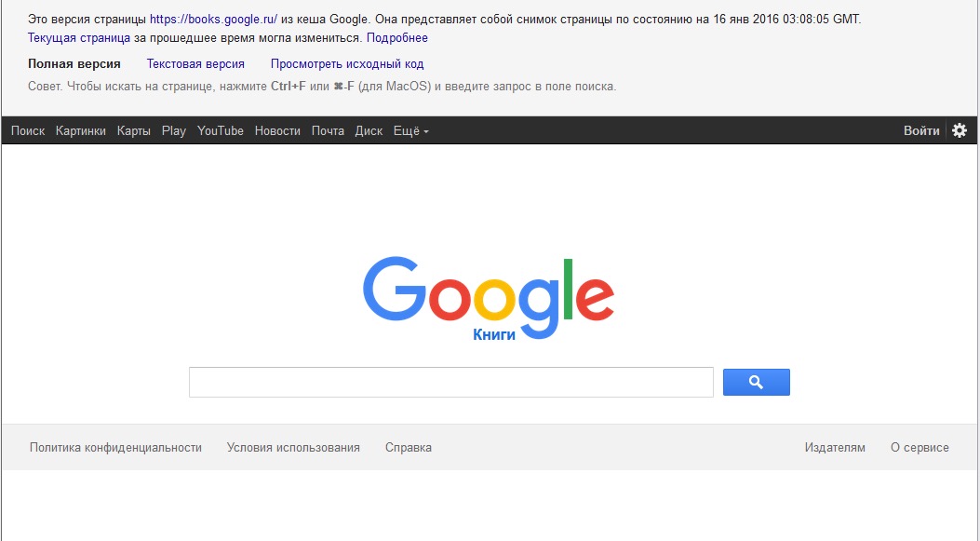Screen dimensions: 980x541
Task: Select Полная версия of the cache
Action: (74, 64)
